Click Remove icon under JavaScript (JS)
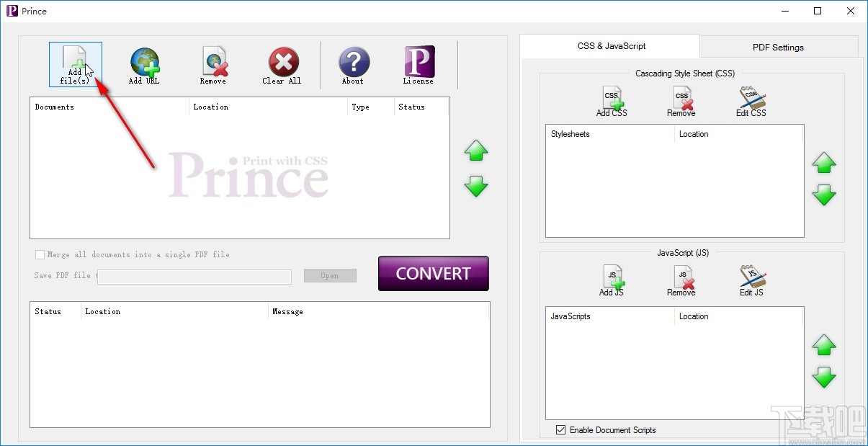The width and height of the screenshot is (868, 446). point(681,281)
